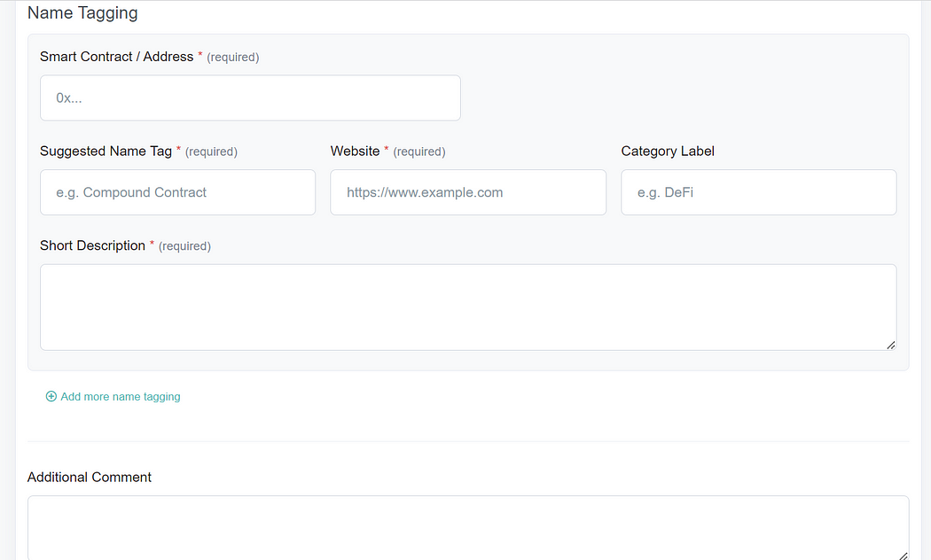Focus the Short Description text area
Screen dimensions: 931x560
click(467, 307)
